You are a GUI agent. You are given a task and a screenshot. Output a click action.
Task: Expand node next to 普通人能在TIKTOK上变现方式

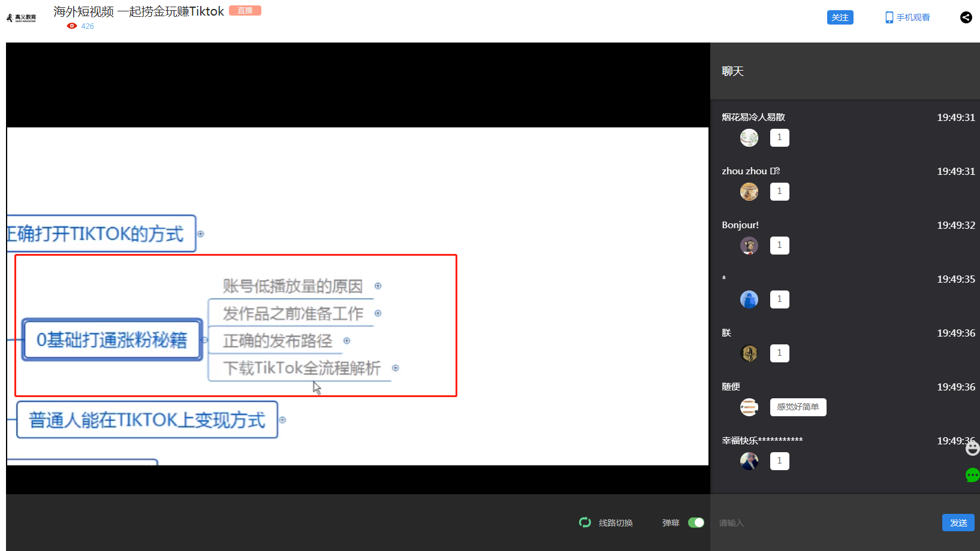point(282,420)
